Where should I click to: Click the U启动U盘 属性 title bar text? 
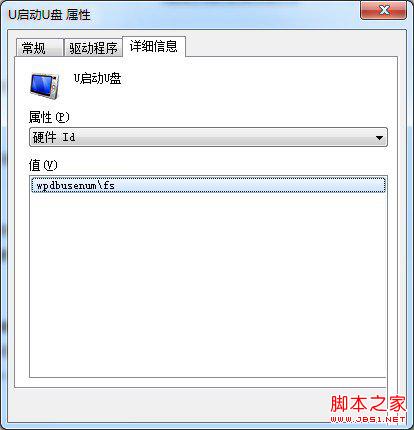tap(49, 15)
